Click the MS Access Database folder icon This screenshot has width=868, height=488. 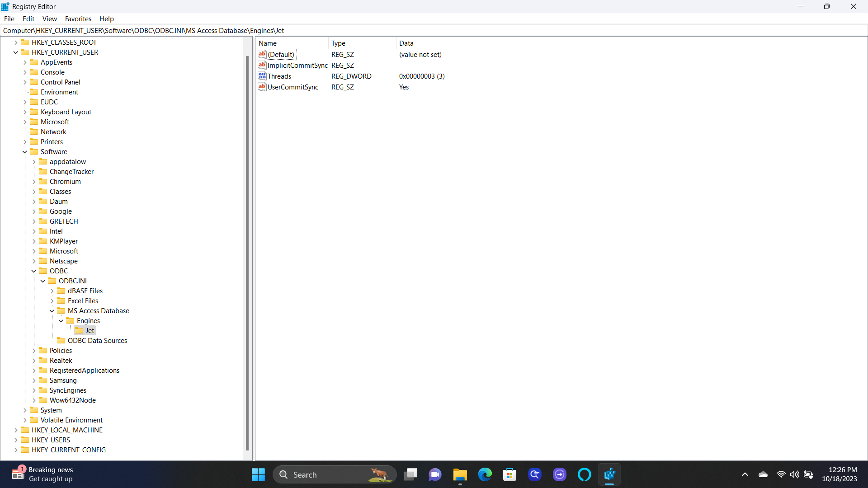tap(61, 310)
